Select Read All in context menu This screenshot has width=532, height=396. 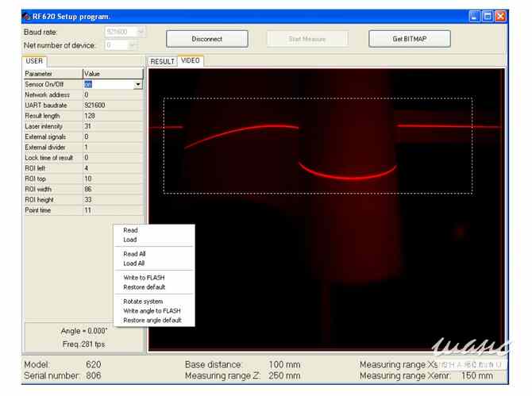(134, 254)
